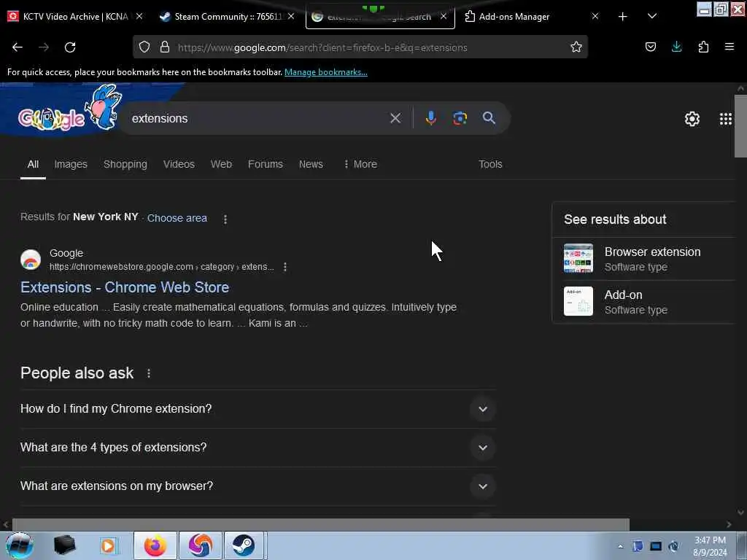Open three-dot menu next to People also ask
The image size is (747, 560).
pyautogui.click(x=149, y=373)
